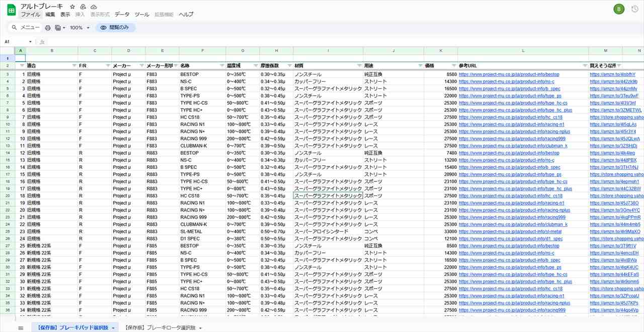The image size is (644, 332).
Task: Click the add-to-Drive shortcut icon beside the title
Action: pos(83,7)
